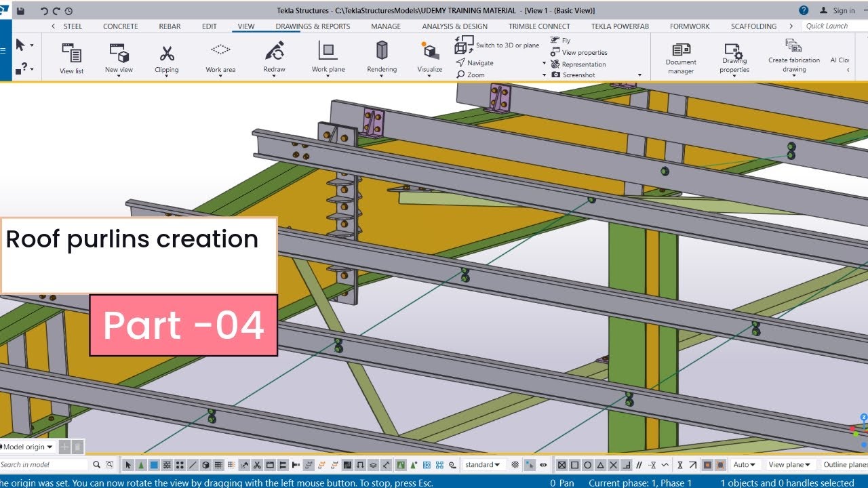Save the model with the save icon
Screen dimensions: 868x488
point(20,11)
